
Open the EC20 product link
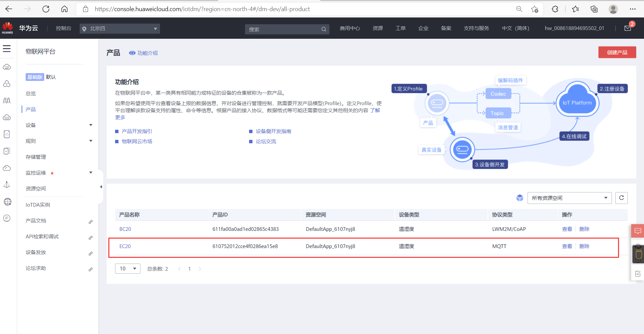[125, 246]
